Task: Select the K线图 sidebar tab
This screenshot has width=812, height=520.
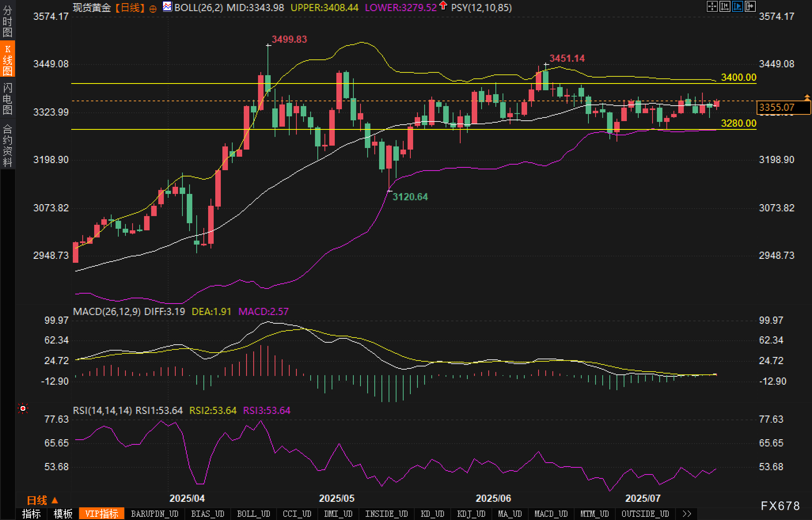Action: coord(8,60)
